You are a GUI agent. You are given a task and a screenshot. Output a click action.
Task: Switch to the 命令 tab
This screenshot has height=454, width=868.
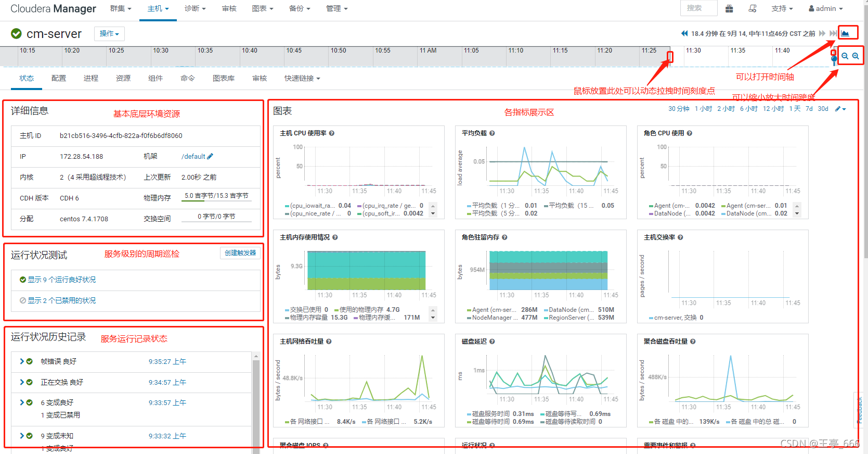[x=188, y=78]
